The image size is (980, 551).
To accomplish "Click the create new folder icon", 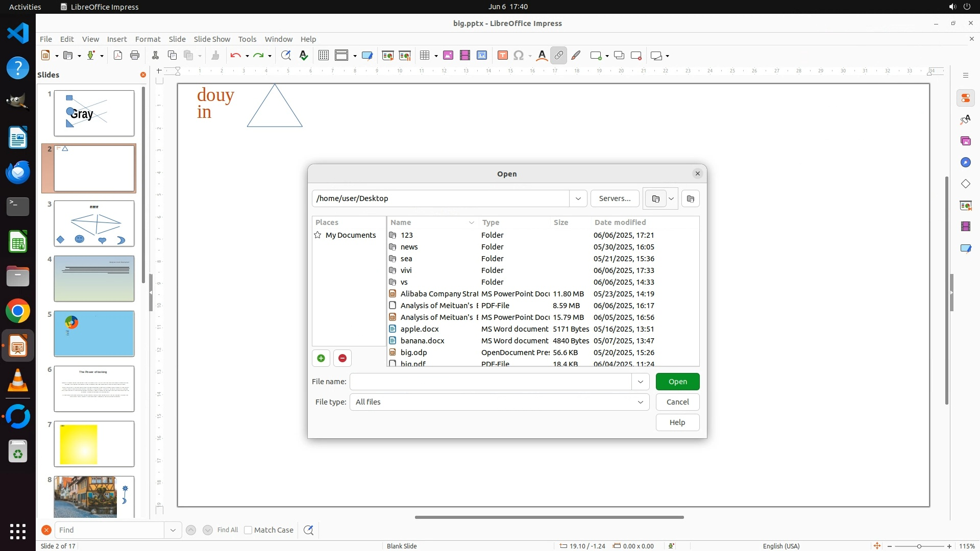I will pos(691,198).
